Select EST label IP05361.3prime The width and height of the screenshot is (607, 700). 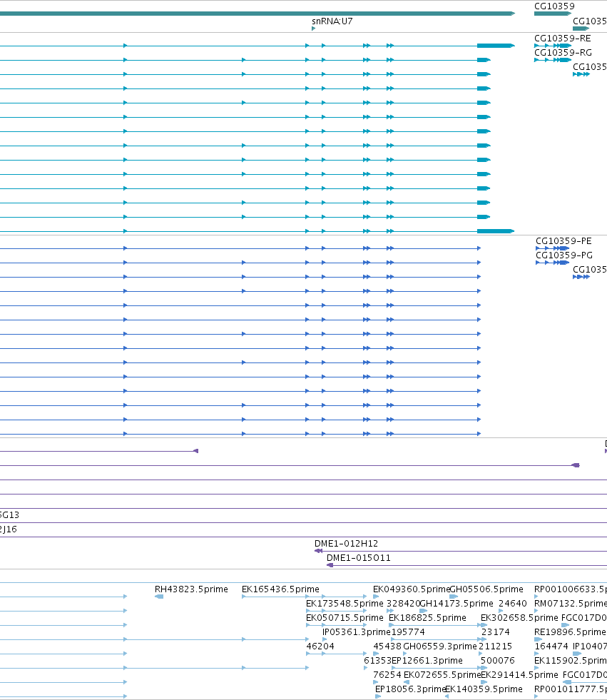pyautogui.click(x=357, y=632)
